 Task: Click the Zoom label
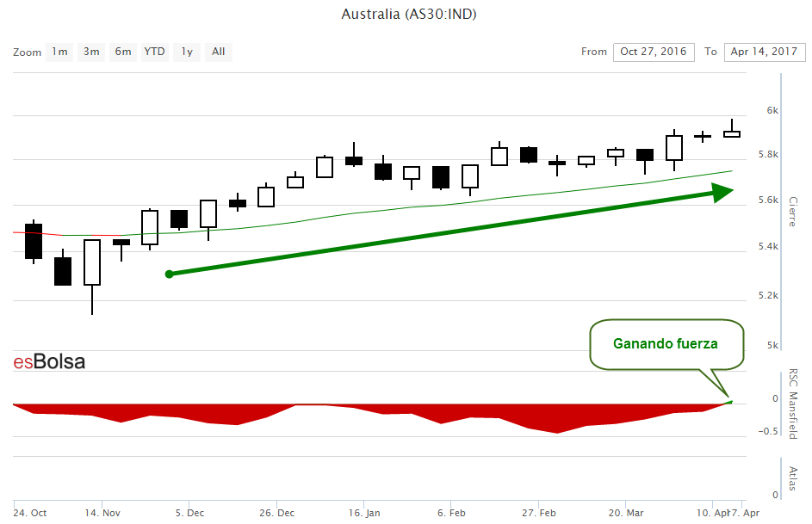pyautogui.click(x=27, y=52)
